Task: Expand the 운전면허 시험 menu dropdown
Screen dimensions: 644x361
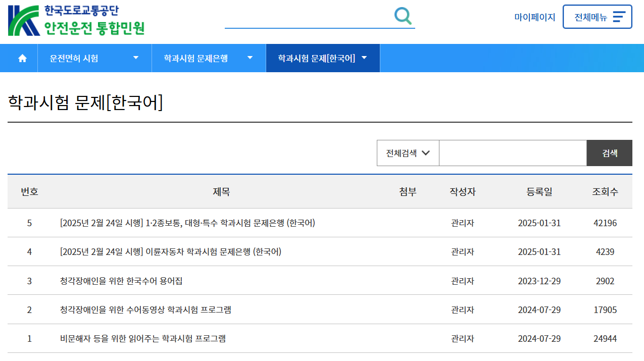Action: (94, 58)
